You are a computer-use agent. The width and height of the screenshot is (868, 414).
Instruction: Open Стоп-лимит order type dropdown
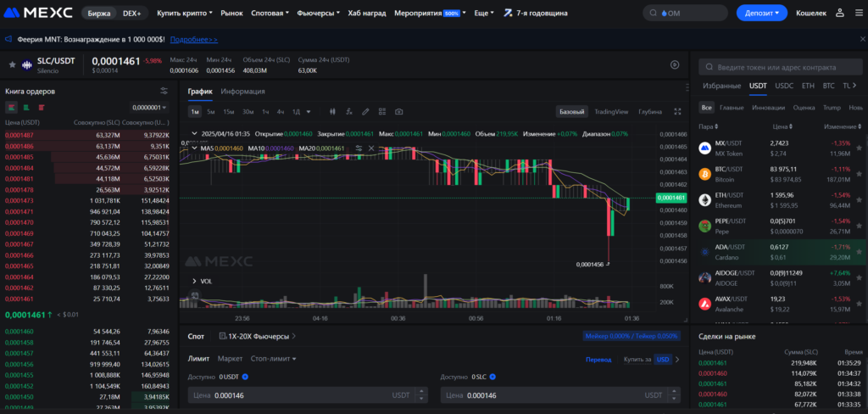274,359
